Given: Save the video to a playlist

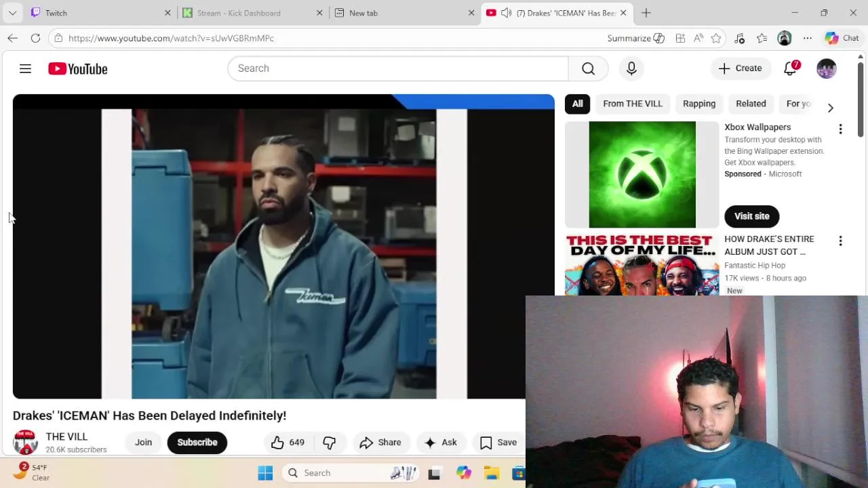Looking at the screenshot, I should (x=498, y=443).
